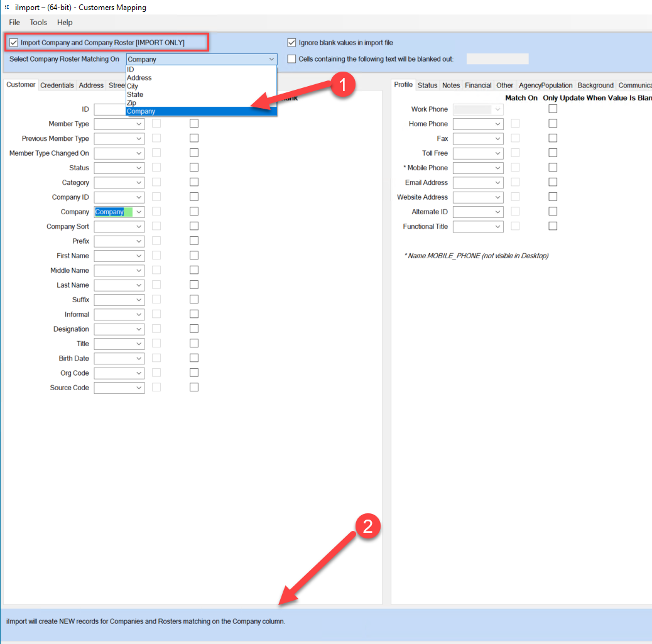The width and height of the screenshot is (652, 644).
Task: Expand the Member Type mapping dropdown
Action: tap(138, 124)
